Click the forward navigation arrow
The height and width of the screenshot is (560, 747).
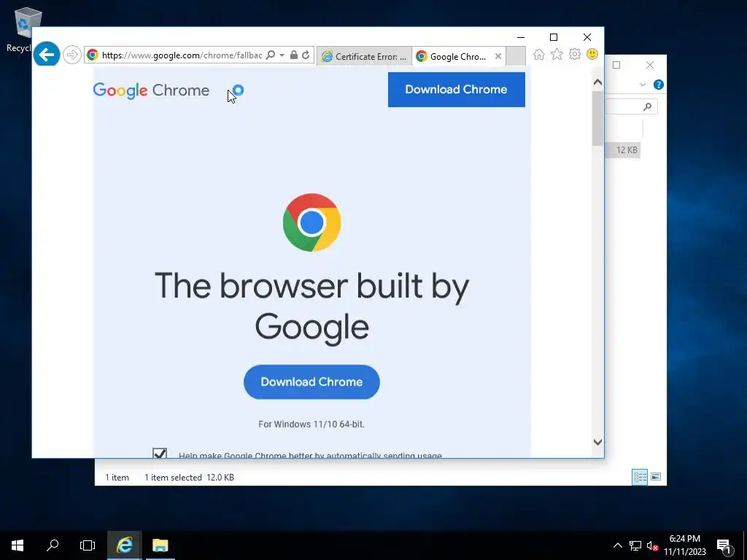pos(72,55)
